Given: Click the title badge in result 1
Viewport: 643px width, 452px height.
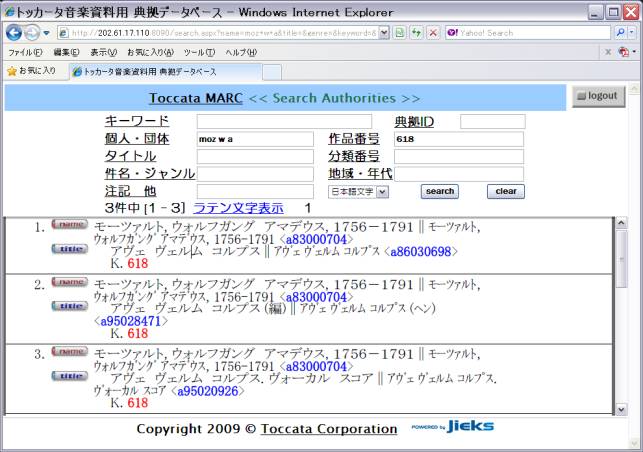Looking at the screenshot, I should tap(69, 249).
